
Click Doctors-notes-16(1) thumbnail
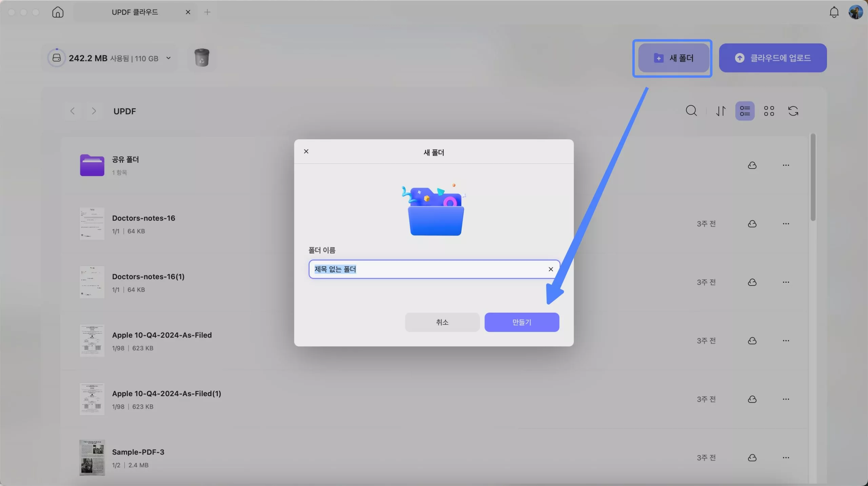tap(92, 282)
